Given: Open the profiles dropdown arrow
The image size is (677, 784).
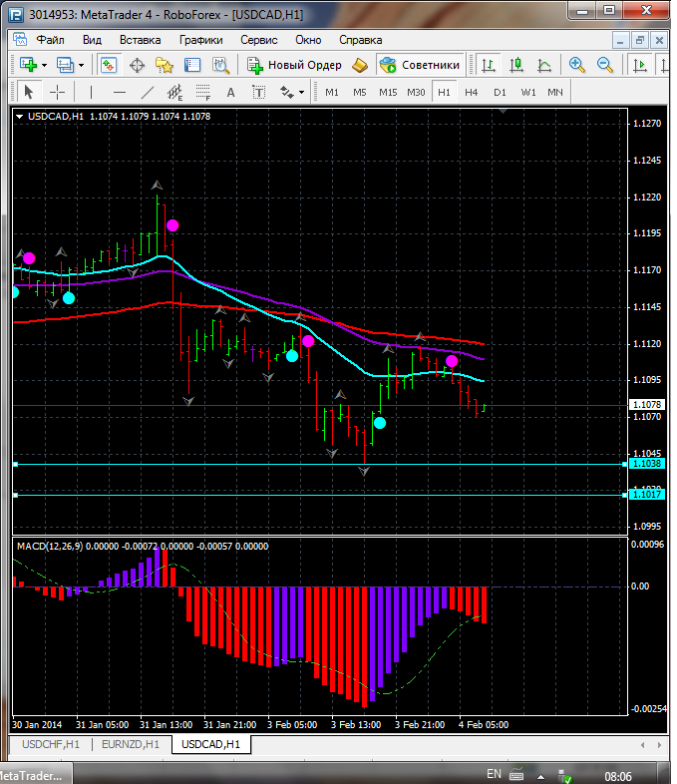Looking at the screenshot, I should click(81, 65).
